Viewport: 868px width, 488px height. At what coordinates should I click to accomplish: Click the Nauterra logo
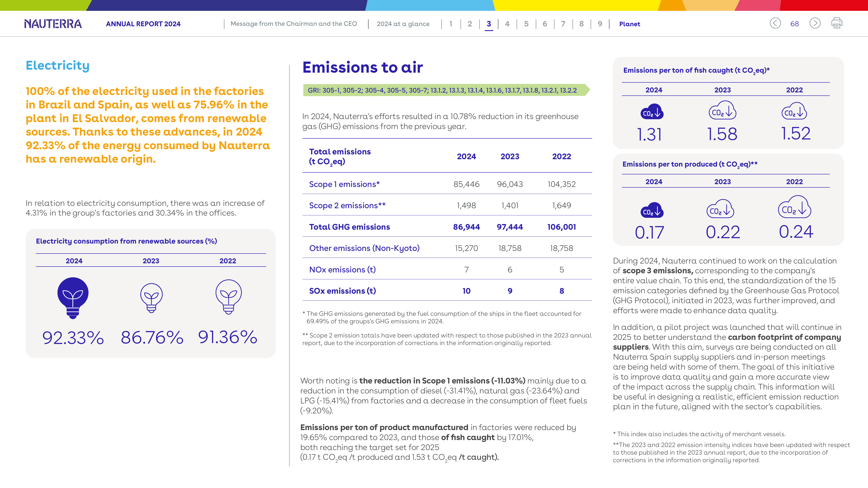click(53, 24)
